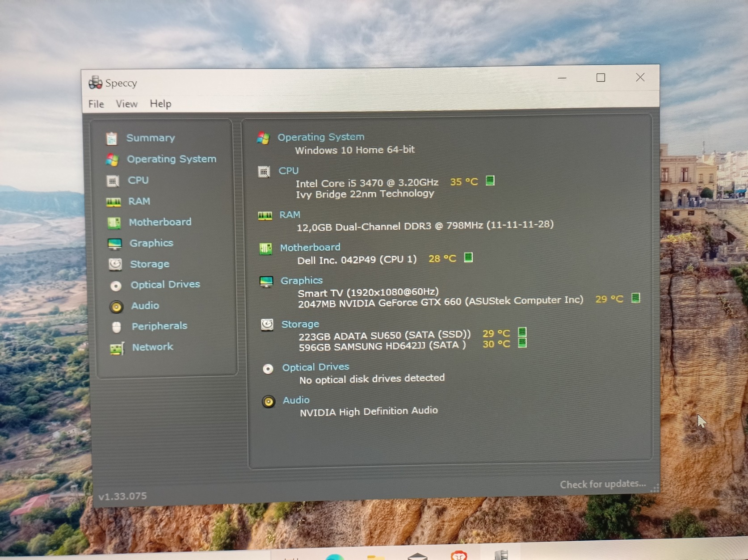This screenshot has height=560, width=748.
Task: Click the CPU heading link in the summary
Action: point(289,171)
